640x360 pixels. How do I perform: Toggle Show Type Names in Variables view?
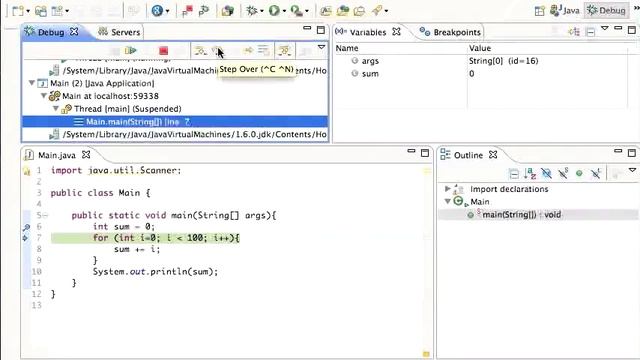tap(574, 31)
